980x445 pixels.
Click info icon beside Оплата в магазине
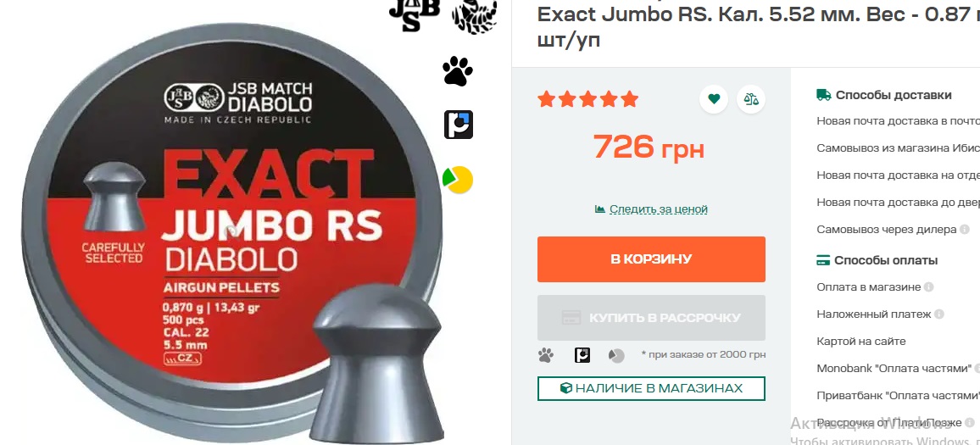pos(929,286)
